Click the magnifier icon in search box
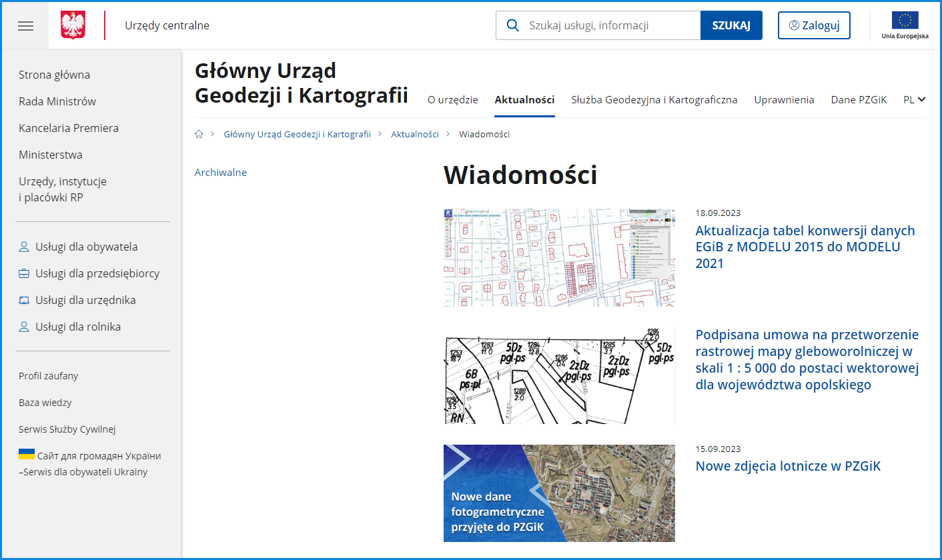942x560 pixels. (x=513, y=26)
